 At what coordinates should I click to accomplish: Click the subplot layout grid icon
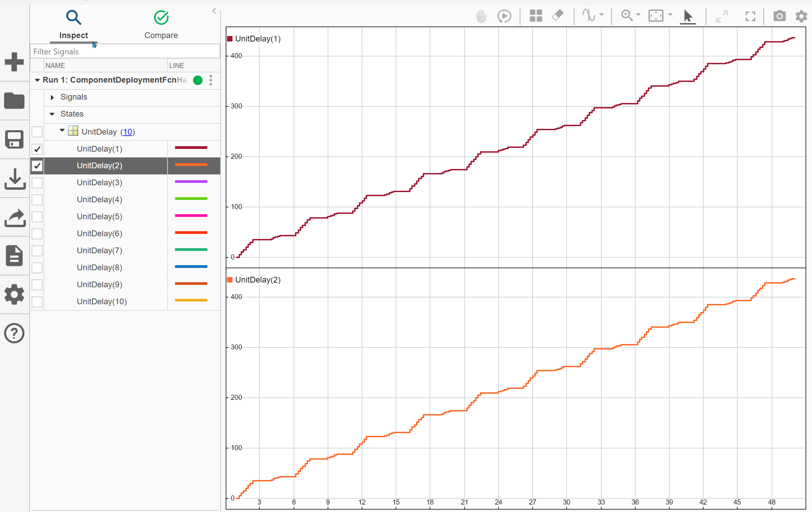(536, 16)
